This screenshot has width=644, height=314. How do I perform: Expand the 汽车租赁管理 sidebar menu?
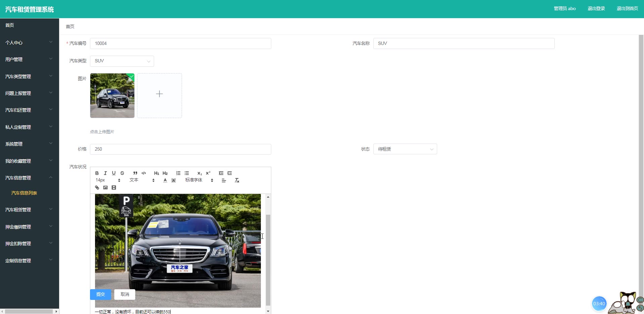30,210
